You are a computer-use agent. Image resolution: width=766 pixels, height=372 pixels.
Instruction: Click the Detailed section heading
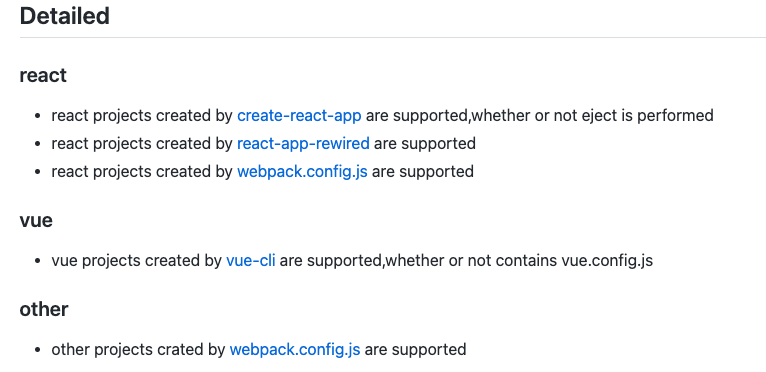pos(64,16)
